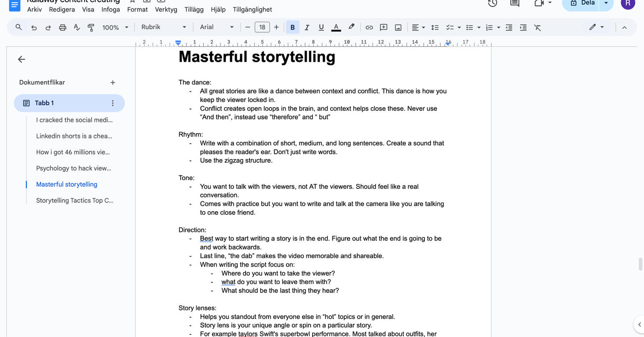Jump to 'Storytelling Tactics Top C...' heading

click(x=75, y=200)
